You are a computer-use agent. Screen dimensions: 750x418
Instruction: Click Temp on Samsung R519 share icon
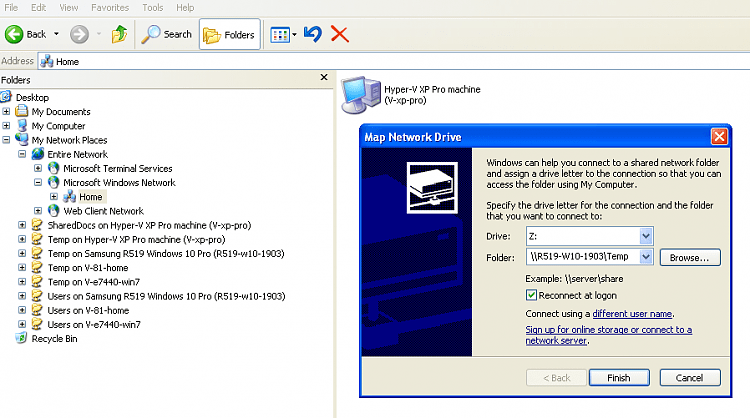point(37,253)
